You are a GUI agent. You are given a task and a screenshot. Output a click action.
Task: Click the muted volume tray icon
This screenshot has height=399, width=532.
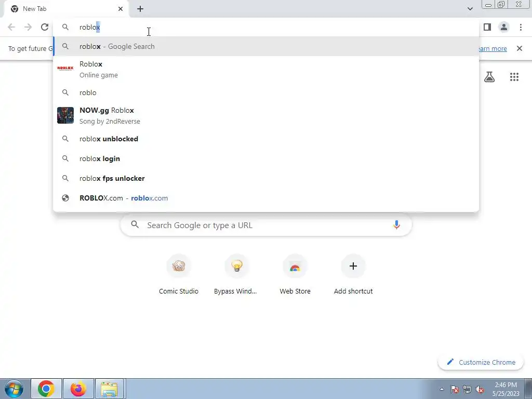point(480,389)
